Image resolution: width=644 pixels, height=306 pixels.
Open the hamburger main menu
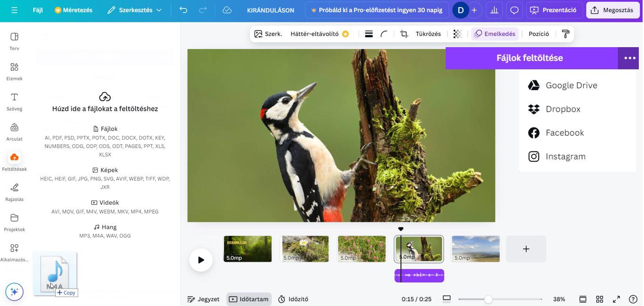click(x=14, y=10)
